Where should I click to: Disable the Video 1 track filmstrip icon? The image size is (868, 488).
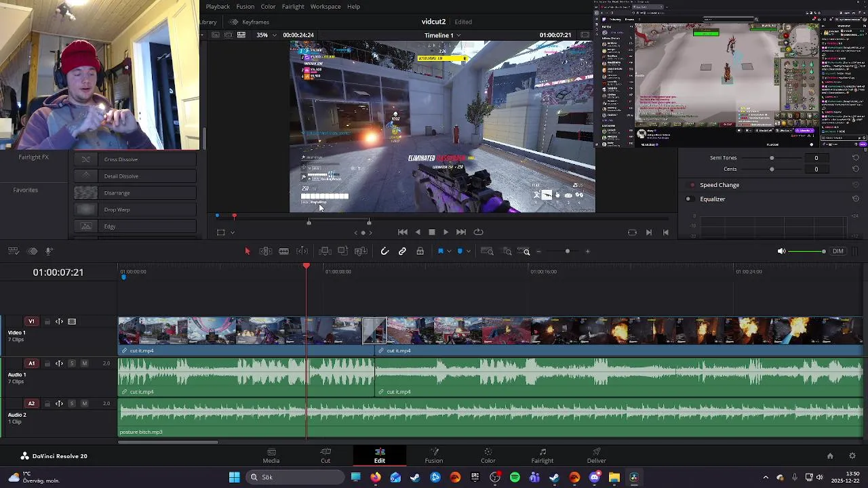tap(72, 322)
